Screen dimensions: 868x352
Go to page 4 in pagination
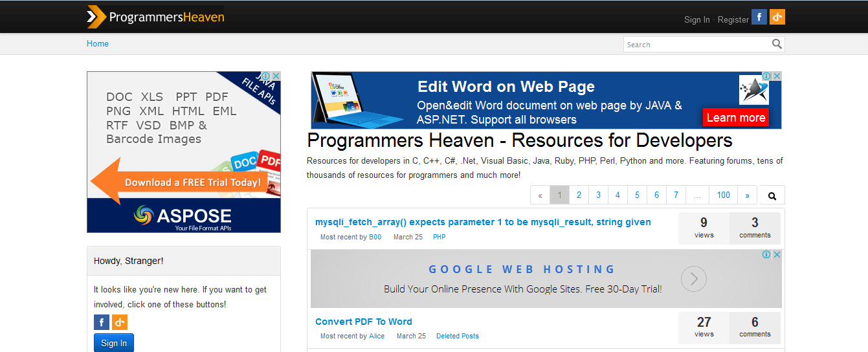[618, 195]
